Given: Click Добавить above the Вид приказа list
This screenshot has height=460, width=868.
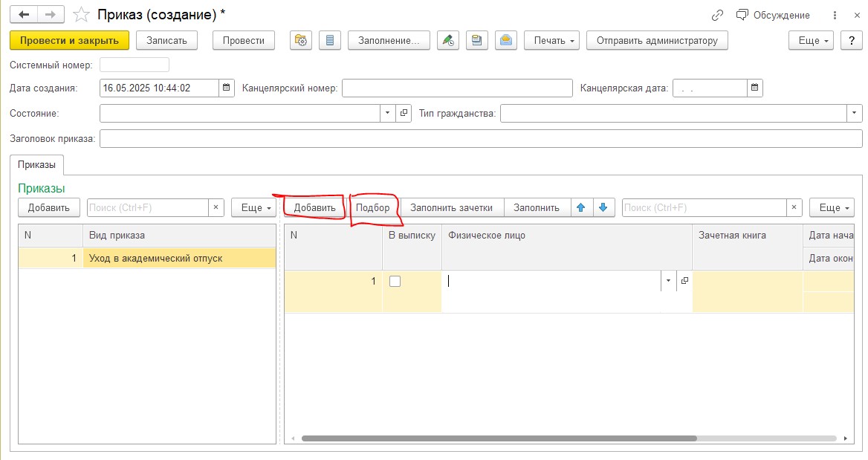Looking at the screenshot, I should point(49,207).
